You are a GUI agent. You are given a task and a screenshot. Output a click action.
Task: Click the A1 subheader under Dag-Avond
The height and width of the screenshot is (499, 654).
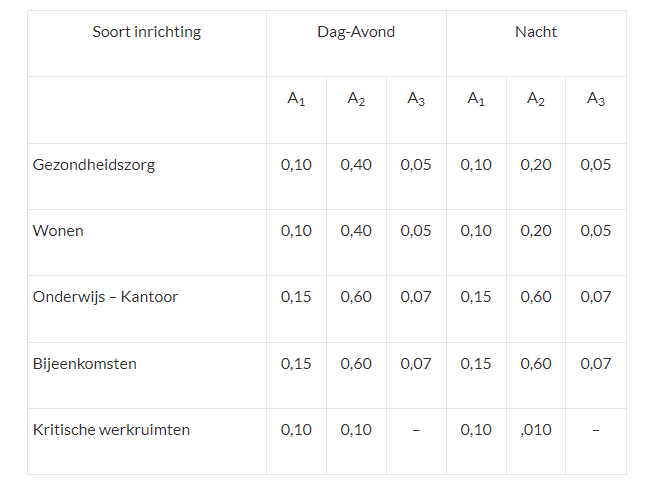296,99
